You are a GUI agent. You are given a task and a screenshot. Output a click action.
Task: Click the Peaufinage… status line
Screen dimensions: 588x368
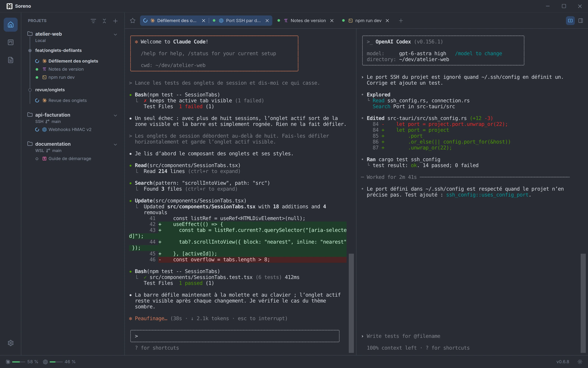(x=208, y=318)
